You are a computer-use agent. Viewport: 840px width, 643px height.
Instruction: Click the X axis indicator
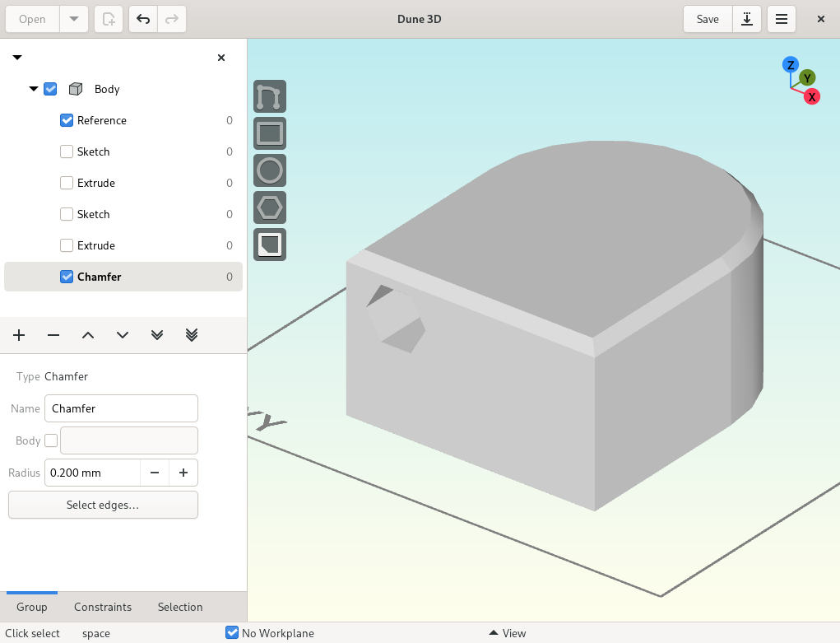812,97
